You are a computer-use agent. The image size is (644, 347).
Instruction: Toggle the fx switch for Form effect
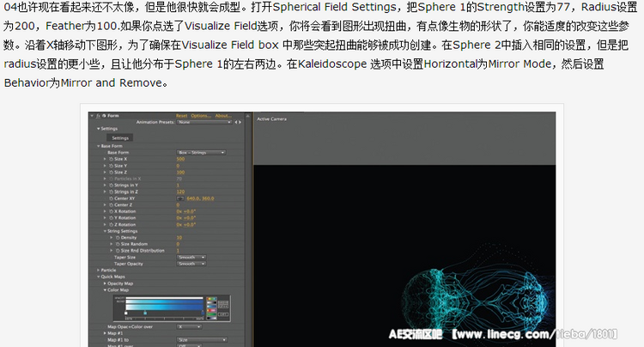pos(98,116)
